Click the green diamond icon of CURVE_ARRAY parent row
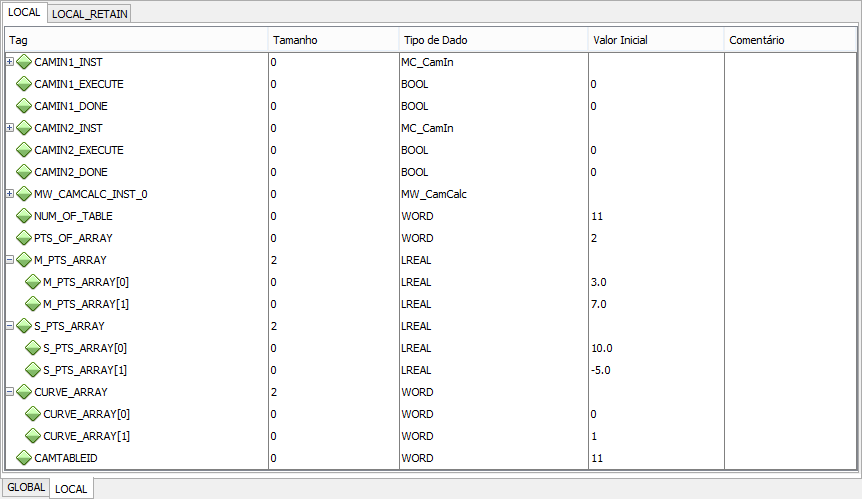Image resolution: width=862 pixels, height=499 pixels. [x=24, y=392]
